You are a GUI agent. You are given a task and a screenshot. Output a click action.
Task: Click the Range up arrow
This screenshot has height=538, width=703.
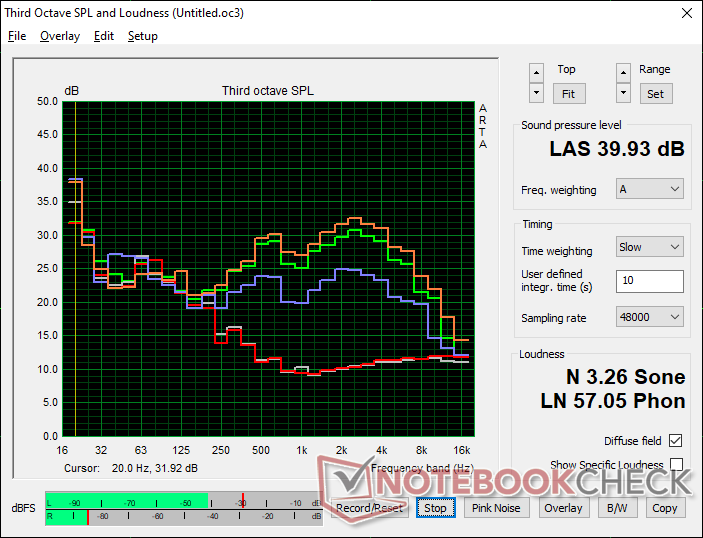623,73
